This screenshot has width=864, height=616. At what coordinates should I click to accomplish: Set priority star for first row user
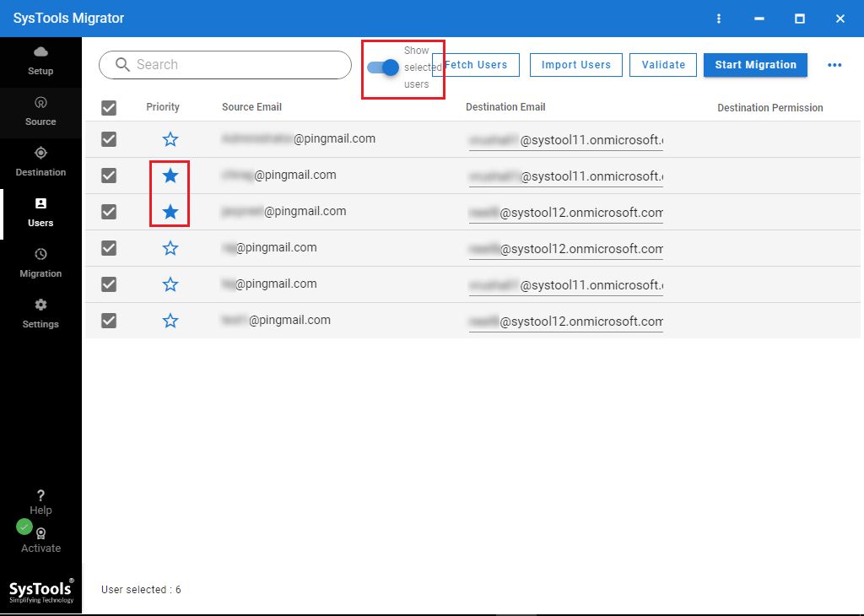point(170,139)
